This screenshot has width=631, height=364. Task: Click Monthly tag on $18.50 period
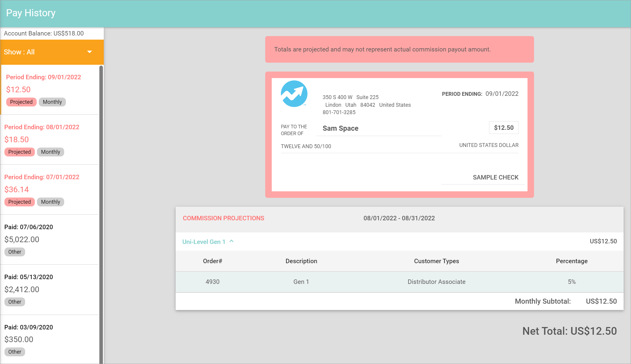pos(51,152)
